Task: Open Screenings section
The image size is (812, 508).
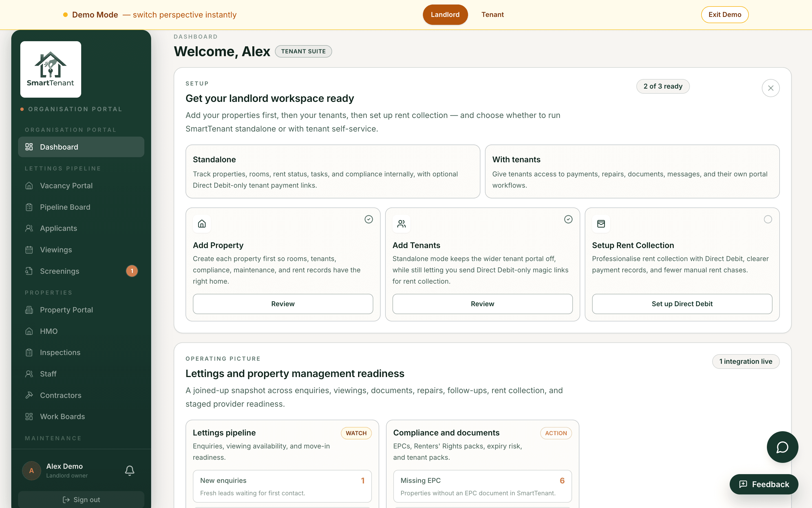Action: 81,271
